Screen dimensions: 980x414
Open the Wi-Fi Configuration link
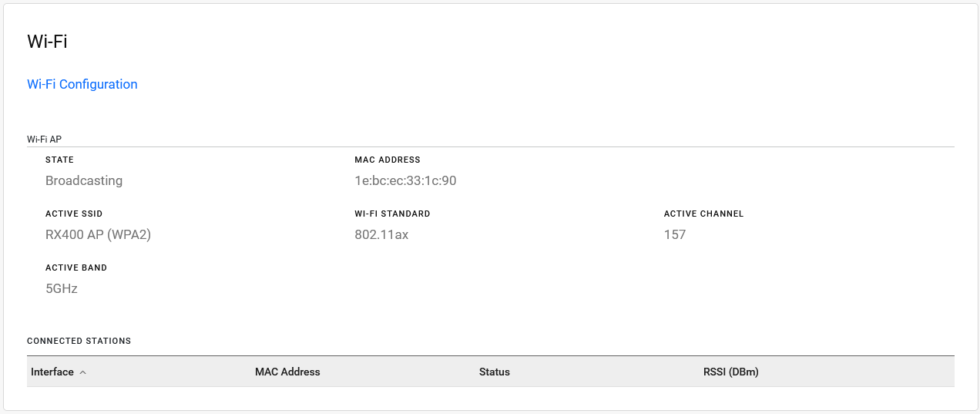click(x=82, y=84)
